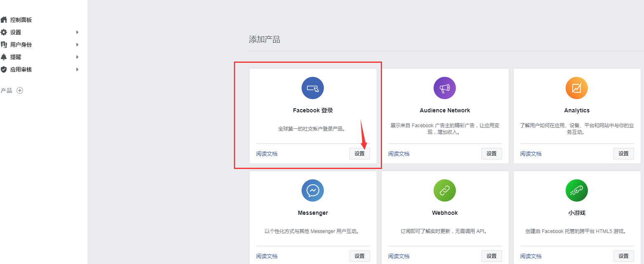Click the 产品 section label
The height and width of the screenshot is (264, 644).
(7, 90)
